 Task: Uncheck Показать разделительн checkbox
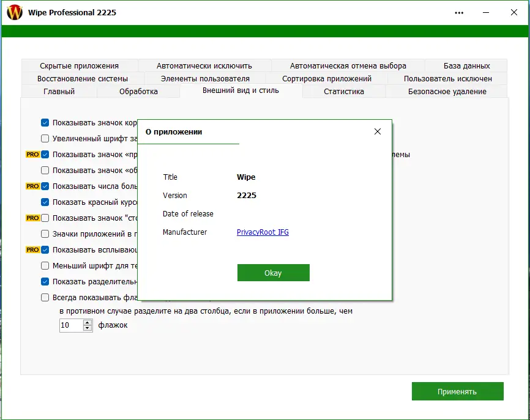(x=45, y=281)
